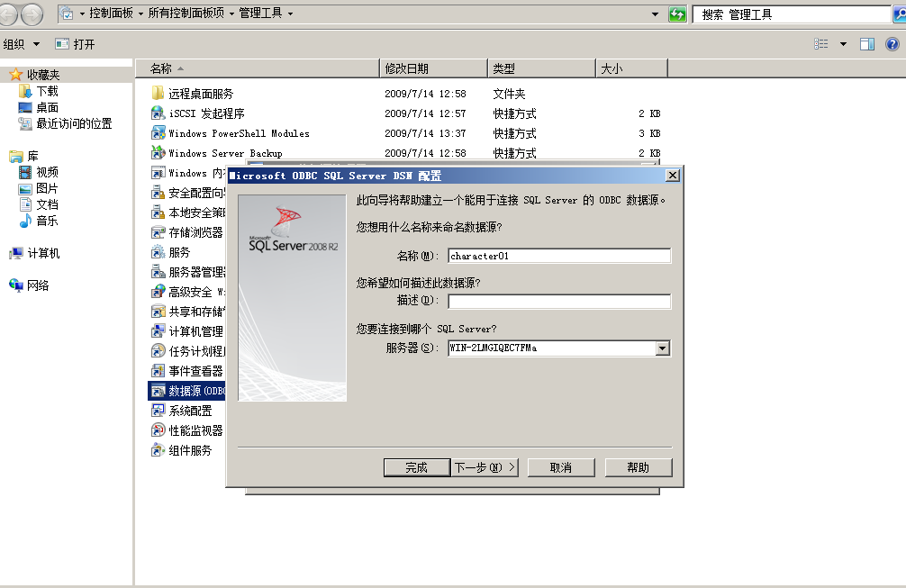Click the Windows 内存诊断 shortcut icon
The height and width of the screenshot is (588, 906).
pos(158,173)
